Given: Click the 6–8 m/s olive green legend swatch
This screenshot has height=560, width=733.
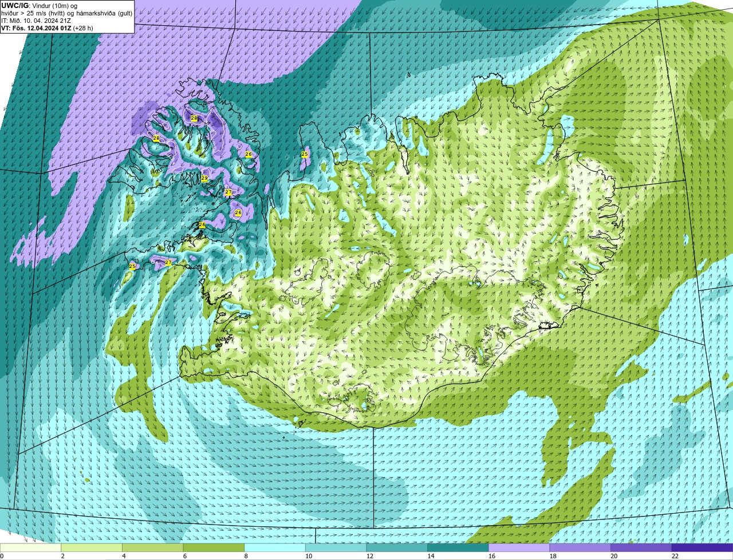Looking at the screenshot, I should click(x=214, y=548).
